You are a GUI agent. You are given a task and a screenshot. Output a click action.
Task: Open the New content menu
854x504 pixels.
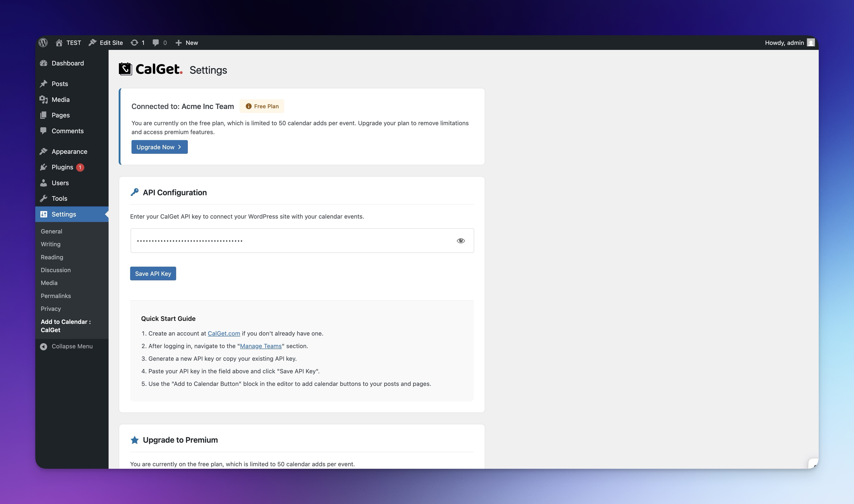tap(186, 42)
